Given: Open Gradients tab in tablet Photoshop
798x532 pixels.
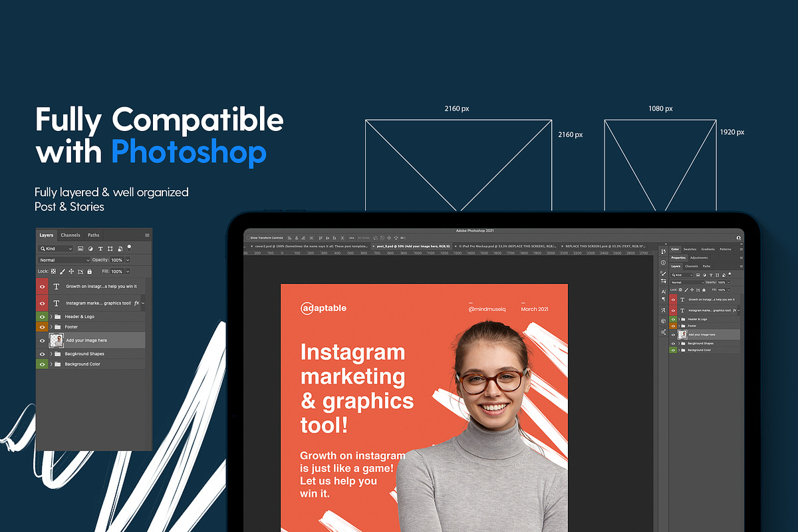Looking at the screenshot, I should point(708,249).
